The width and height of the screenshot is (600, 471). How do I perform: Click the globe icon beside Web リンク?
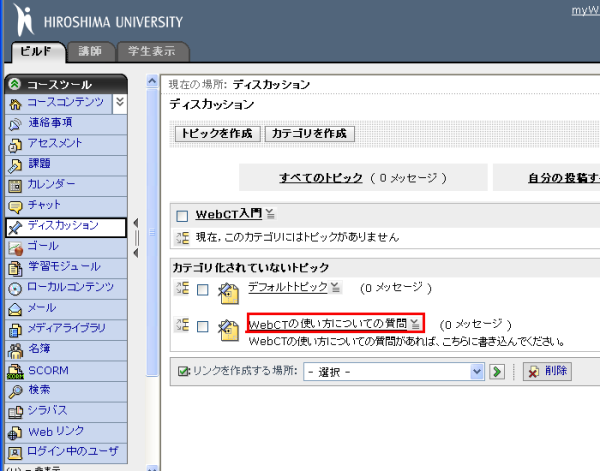coord(15,433)
